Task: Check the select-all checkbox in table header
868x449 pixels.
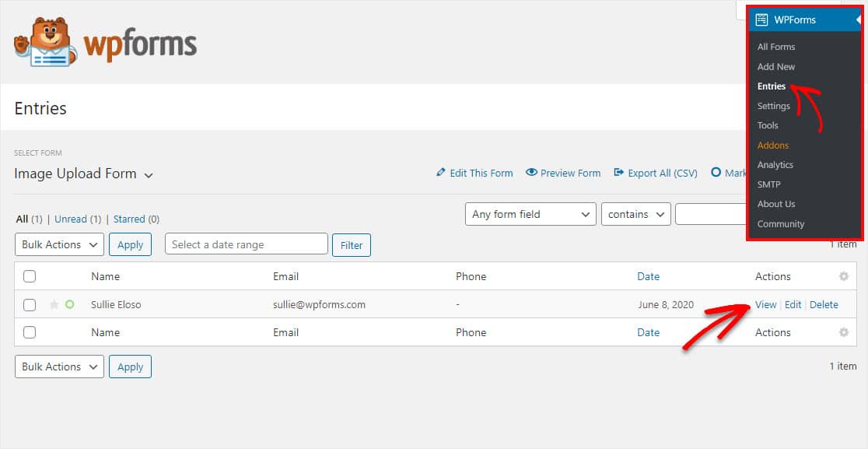Action: click(x=30, y=276)
